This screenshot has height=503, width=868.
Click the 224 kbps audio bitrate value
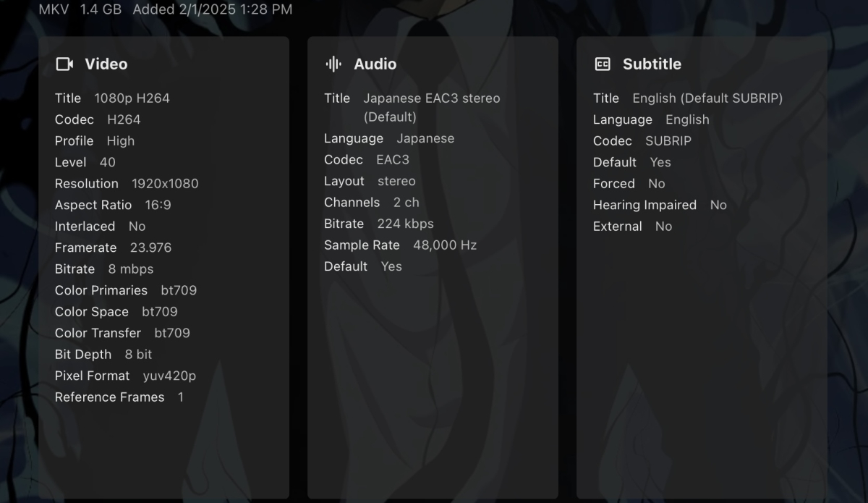point(405,224)
